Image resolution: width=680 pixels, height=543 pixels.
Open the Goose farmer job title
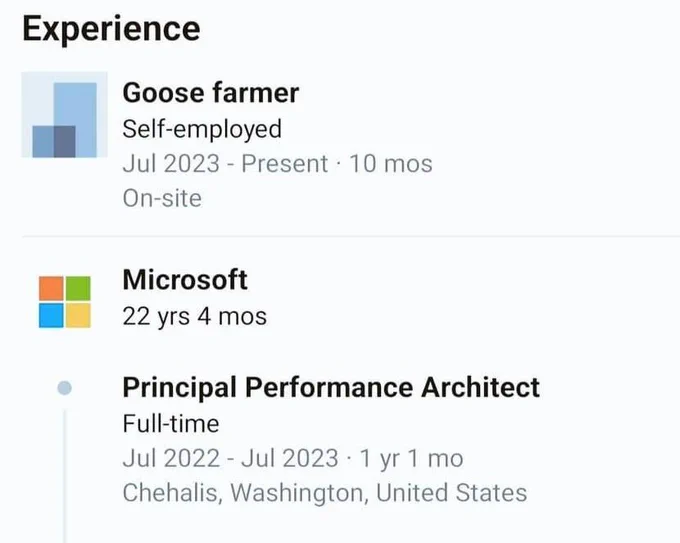(210, 93)
